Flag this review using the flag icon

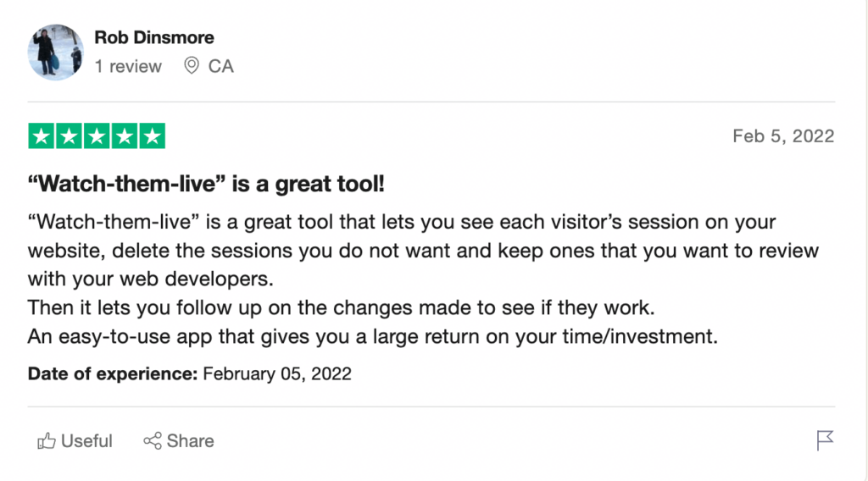point(825,440)
